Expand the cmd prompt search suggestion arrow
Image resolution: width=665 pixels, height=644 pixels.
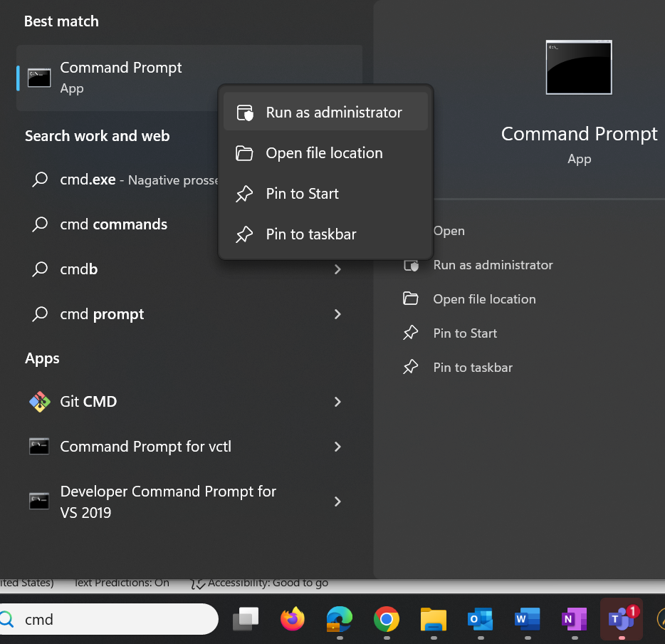click(337, 314)
